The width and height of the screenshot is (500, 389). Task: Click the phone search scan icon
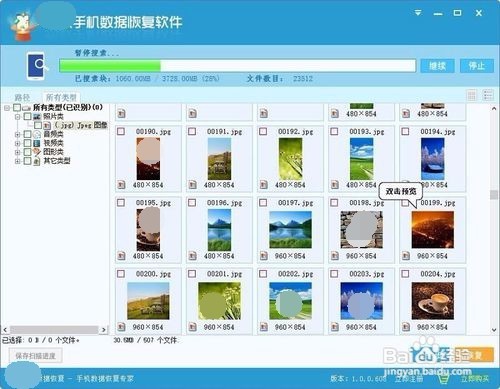coord(37,66)
